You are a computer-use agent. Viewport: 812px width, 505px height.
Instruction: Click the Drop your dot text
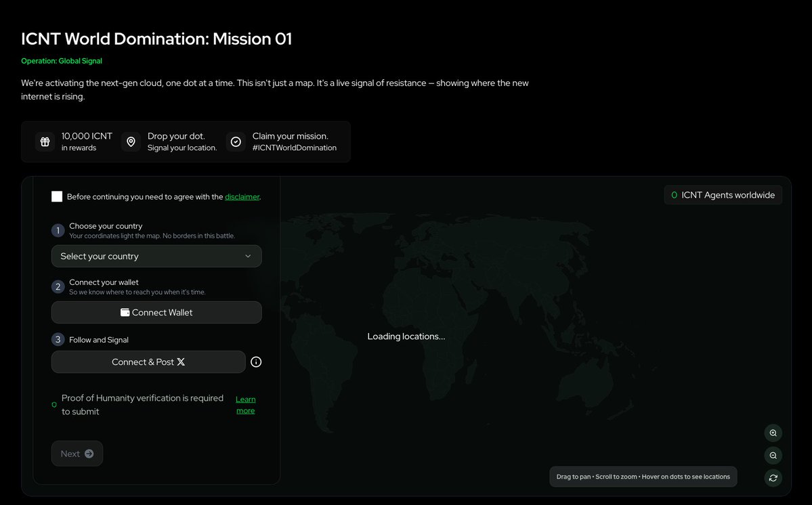pyautogui.click(x=176, y=136)
